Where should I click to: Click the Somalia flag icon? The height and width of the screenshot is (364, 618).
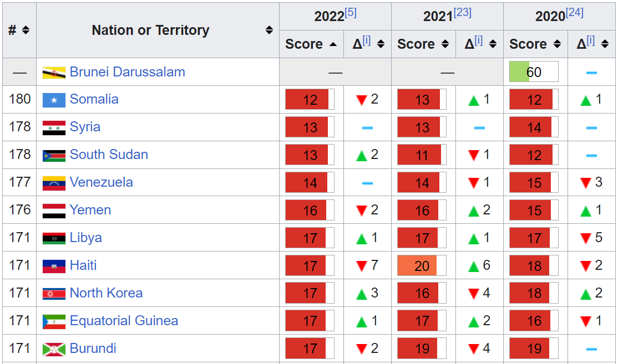tap(54, 100)
